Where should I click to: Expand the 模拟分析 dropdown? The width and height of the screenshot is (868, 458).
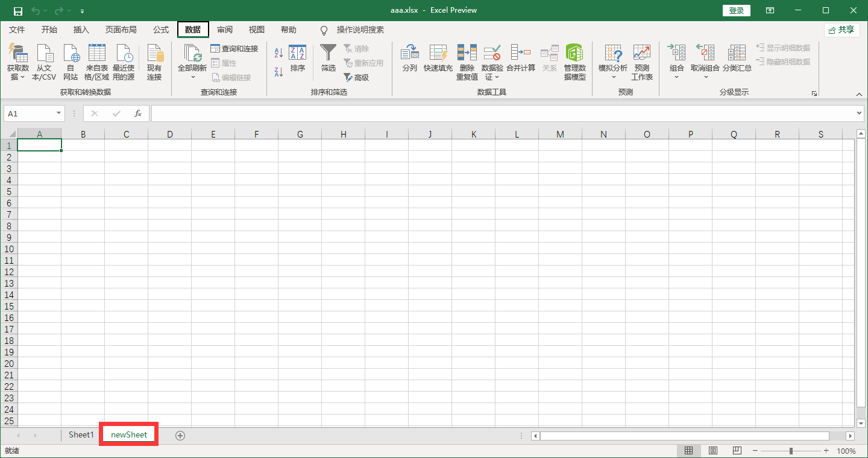[613, 77]
